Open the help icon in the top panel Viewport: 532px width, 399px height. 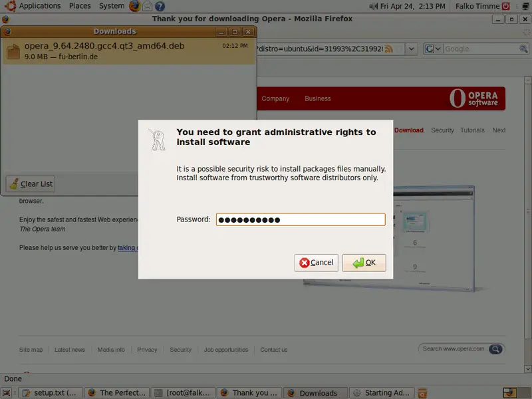(x=160, y=6)
